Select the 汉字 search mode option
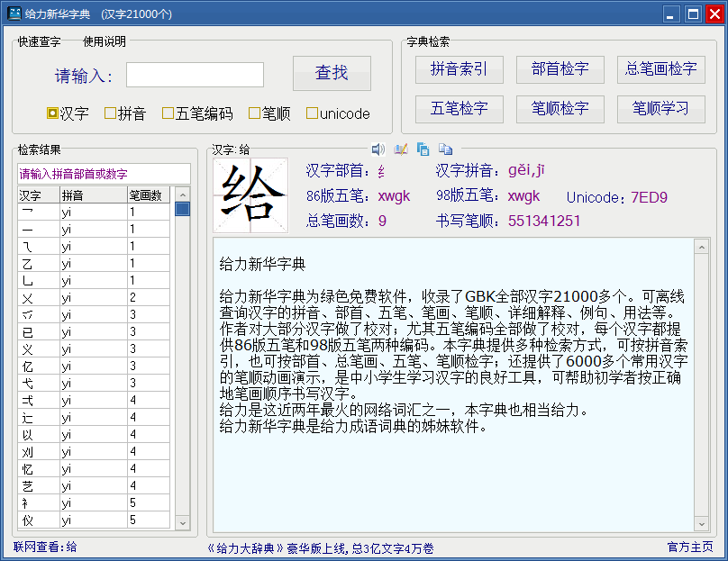This screenshot has width=728, height=561. tap(53, 113)
